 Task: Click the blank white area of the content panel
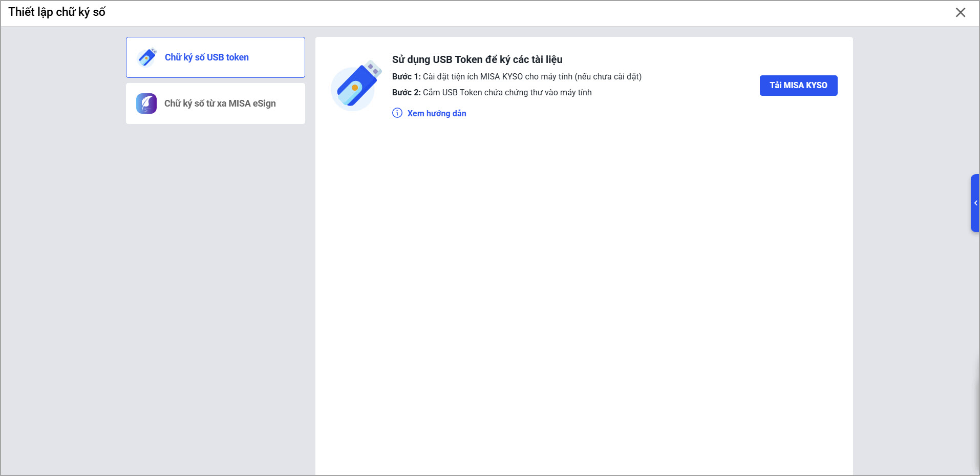point(584,287)
